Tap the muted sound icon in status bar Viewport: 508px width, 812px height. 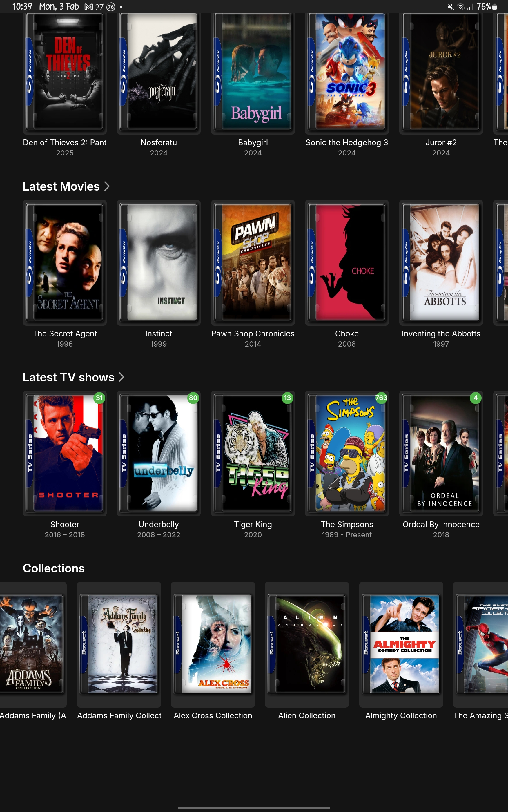coord(451,7)
